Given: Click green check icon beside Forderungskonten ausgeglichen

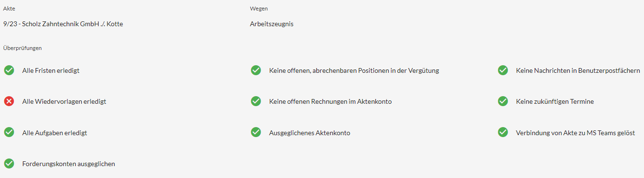Looking at the screenshot, I should pos(9,164).
